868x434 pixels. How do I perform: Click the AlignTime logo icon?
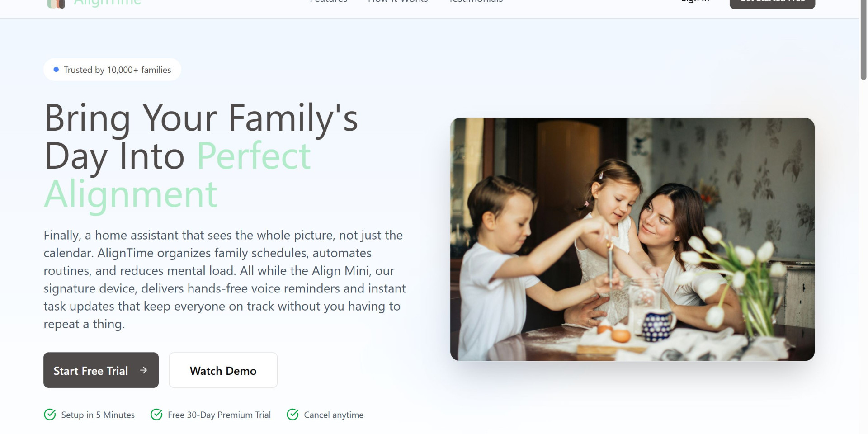click(x=56, y=4)
